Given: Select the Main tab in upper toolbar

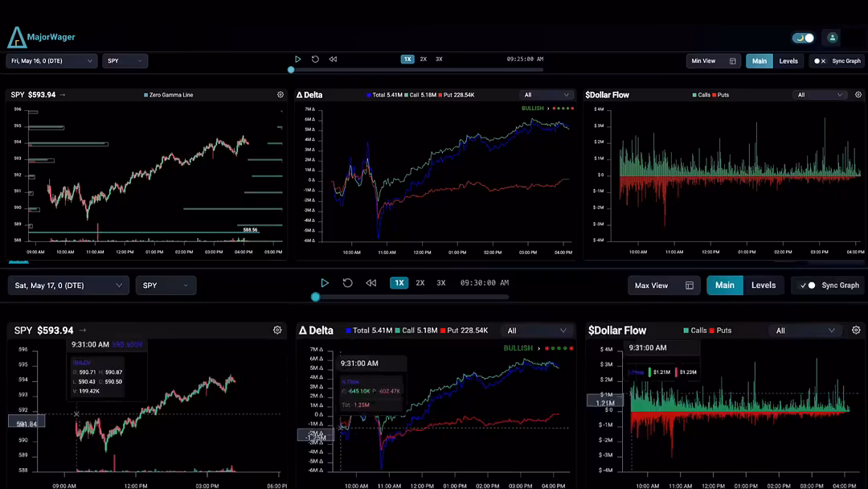Looking at the screenshot, I should pyautogui.click(x=759, y=61).
